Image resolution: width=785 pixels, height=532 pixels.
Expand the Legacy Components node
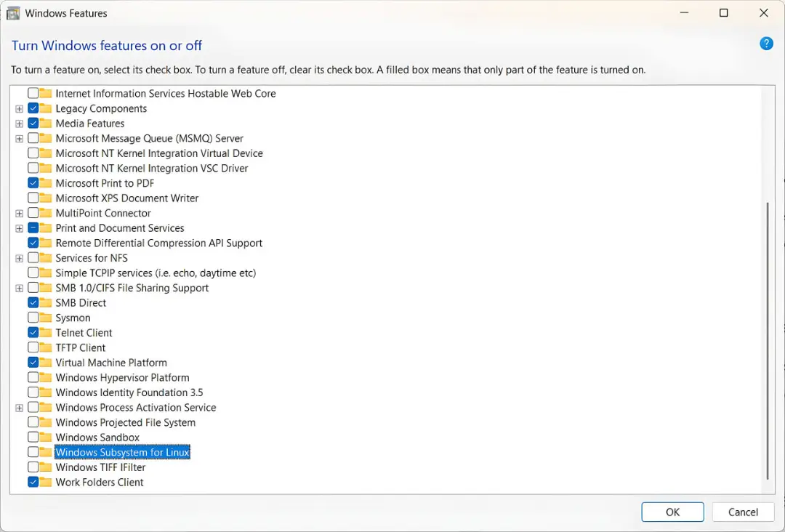(19, 108)
